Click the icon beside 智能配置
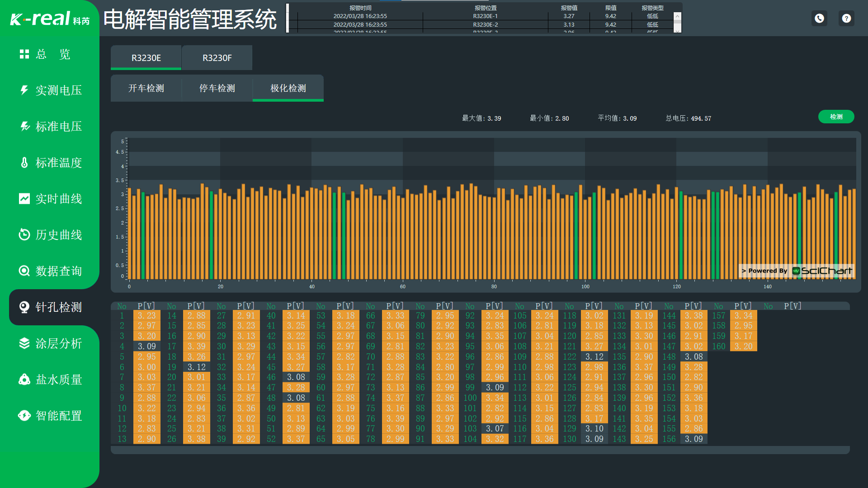Image resolution: width=868 pixels, height=488 pixels. (24, 415)
